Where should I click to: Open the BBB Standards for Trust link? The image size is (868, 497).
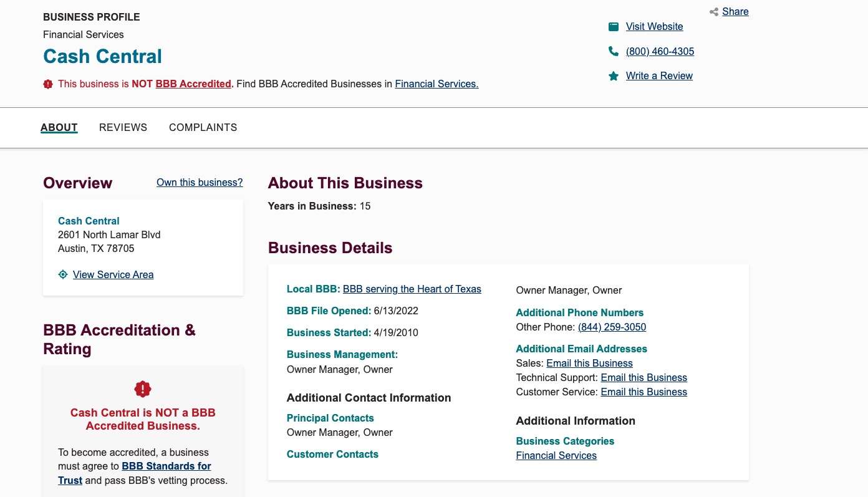click(166, 466)
